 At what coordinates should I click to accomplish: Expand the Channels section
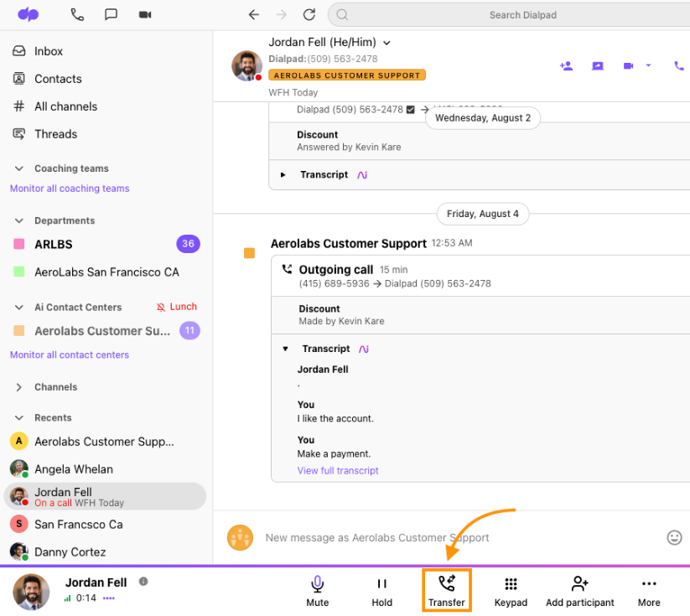[x=19, y=387]
